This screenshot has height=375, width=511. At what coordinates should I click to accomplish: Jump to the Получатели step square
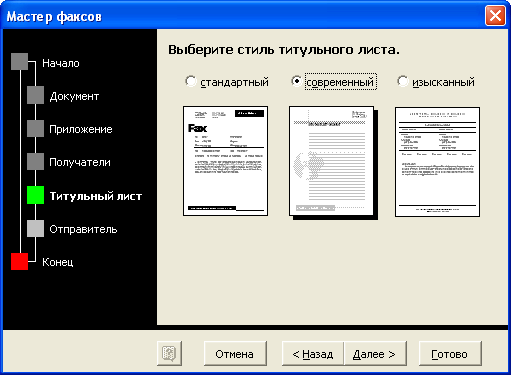[x=35, y=162]
